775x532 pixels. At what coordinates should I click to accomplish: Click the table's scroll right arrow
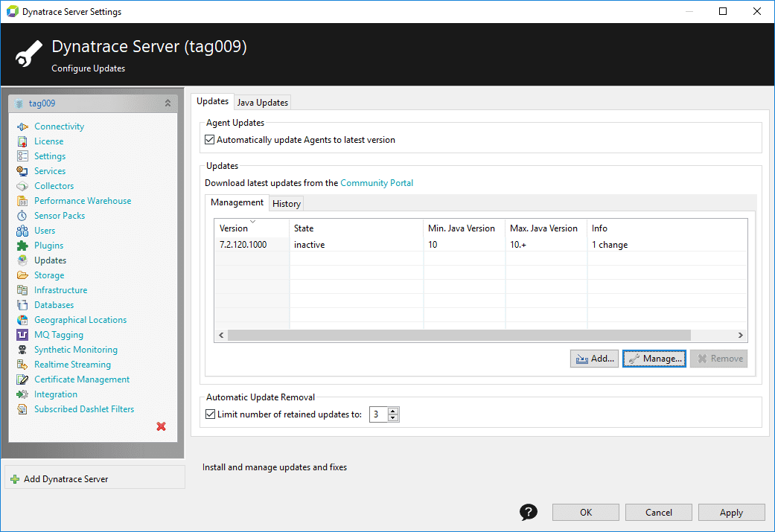[741, 335]
